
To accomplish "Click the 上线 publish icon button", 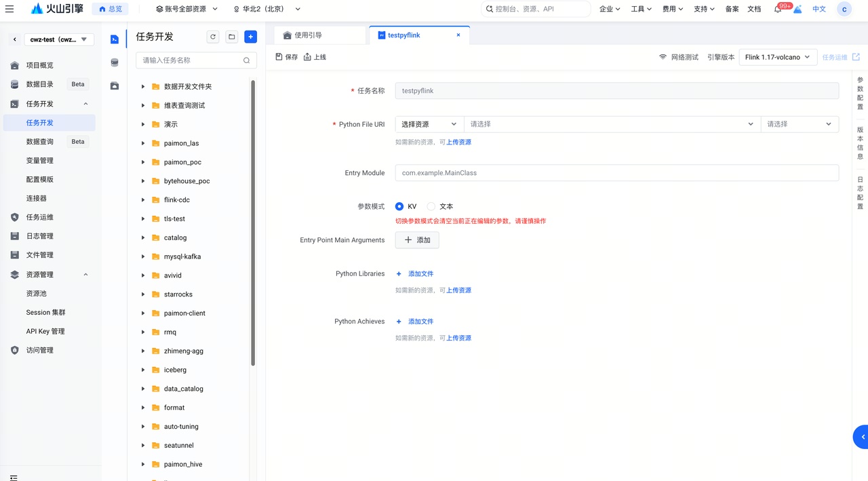I will pos(315,57).
